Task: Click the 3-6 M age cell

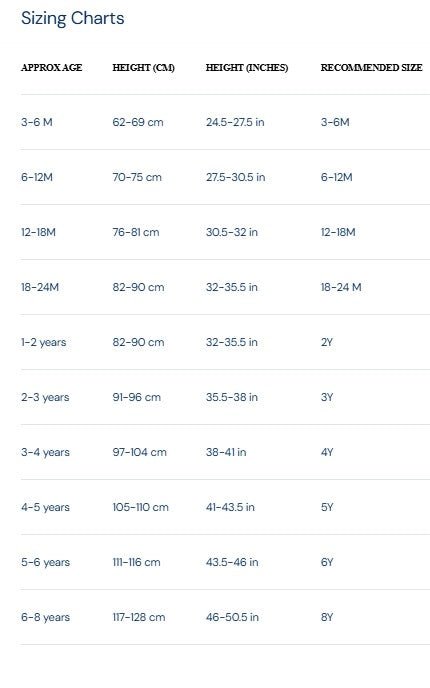Action: point(37,122)
